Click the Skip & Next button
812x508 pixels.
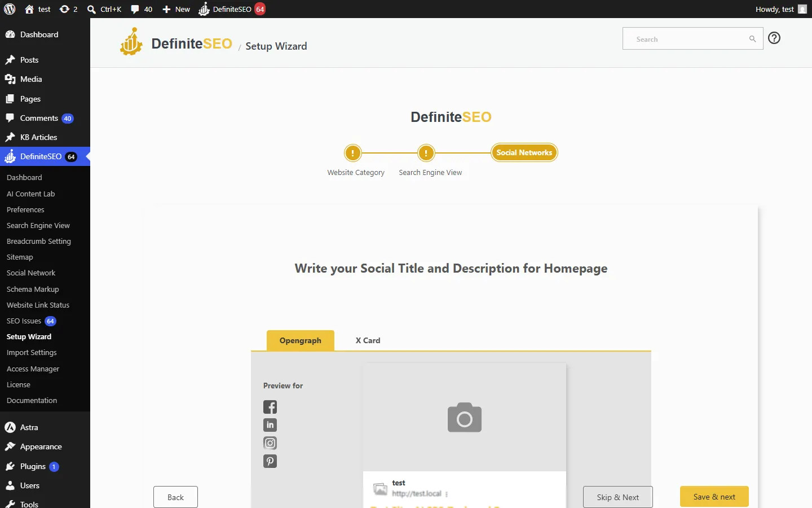[x=617, y=497]
